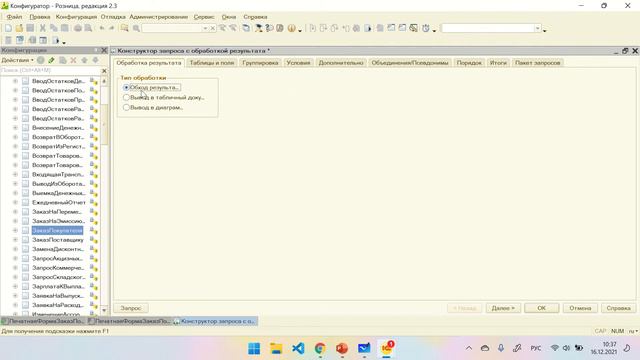This screenshot has width=640, height=360.
Task: Click the Redo arrow icon
Action: (x=111, y=28)
